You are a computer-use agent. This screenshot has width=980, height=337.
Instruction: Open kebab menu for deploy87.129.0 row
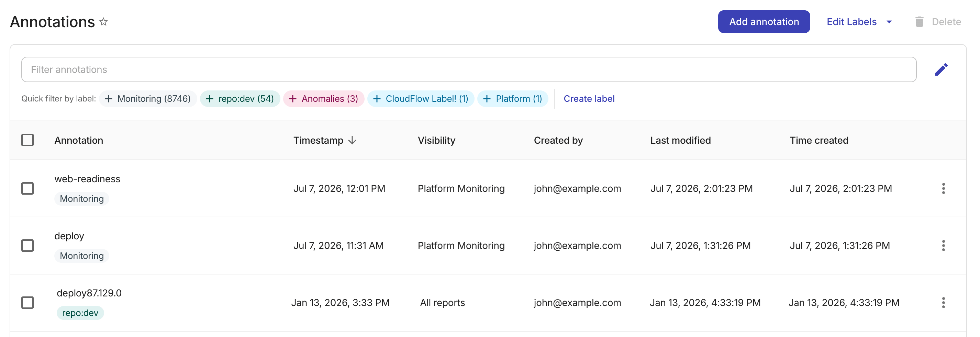pyautogui.click(x=943, y=303)
